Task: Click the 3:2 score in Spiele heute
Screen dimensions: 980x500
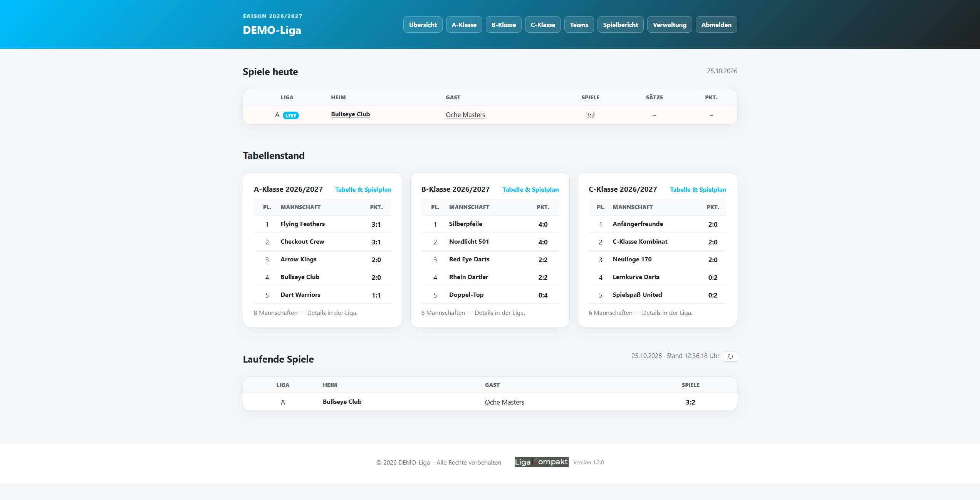Action: [x=590, y=115]
